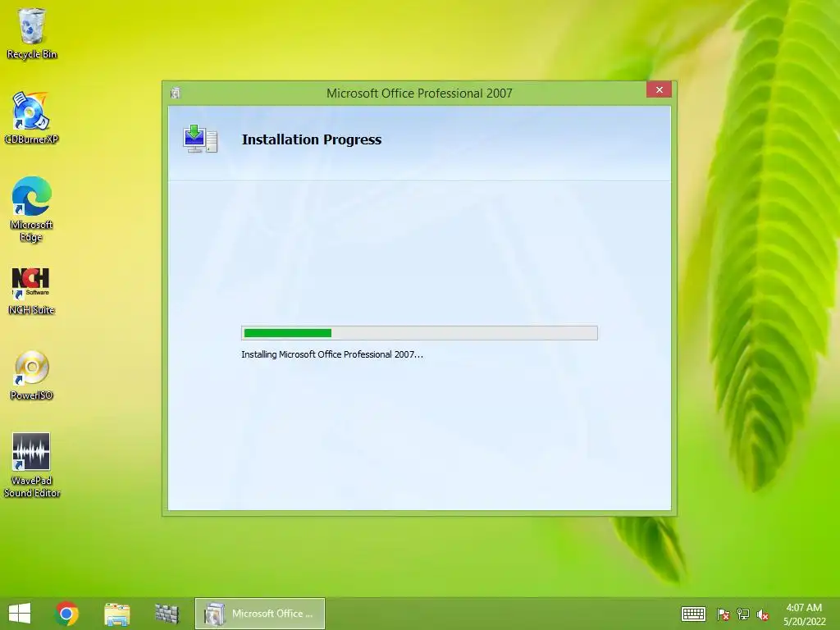
Task: Click the brick wall taskbar icon
Action: pos(167,614)
